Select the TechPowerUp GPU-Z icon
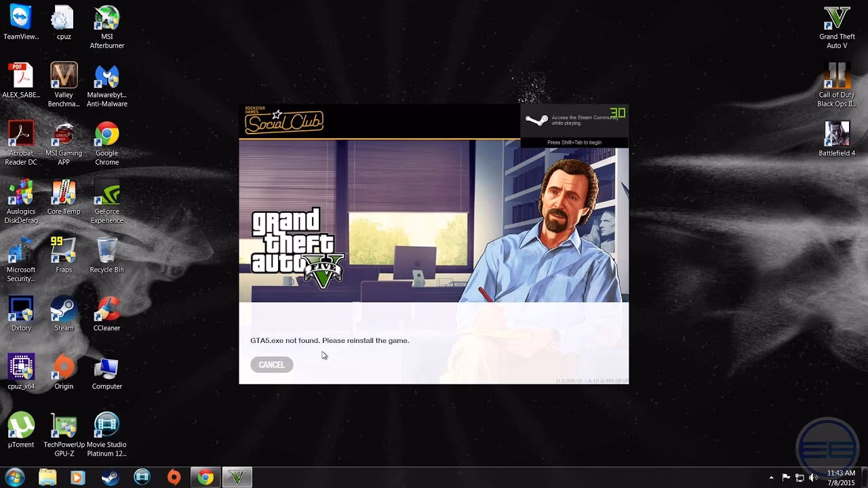868x488 pixels. point(64,435)
